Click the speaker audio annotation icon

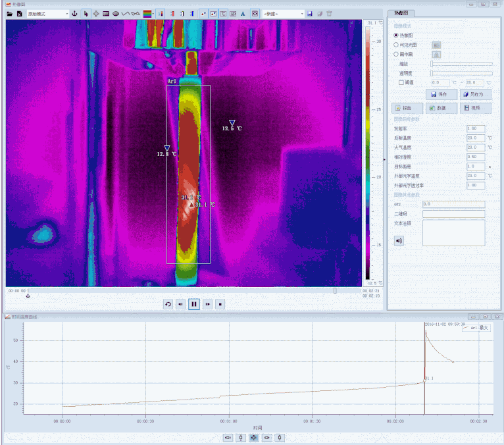coord(399,240)
